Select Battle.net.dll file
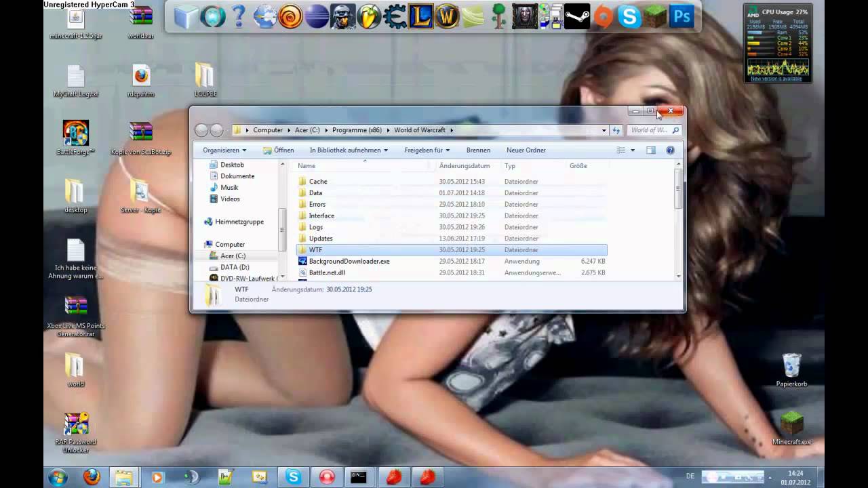868x488 pixels. point(451,272)
